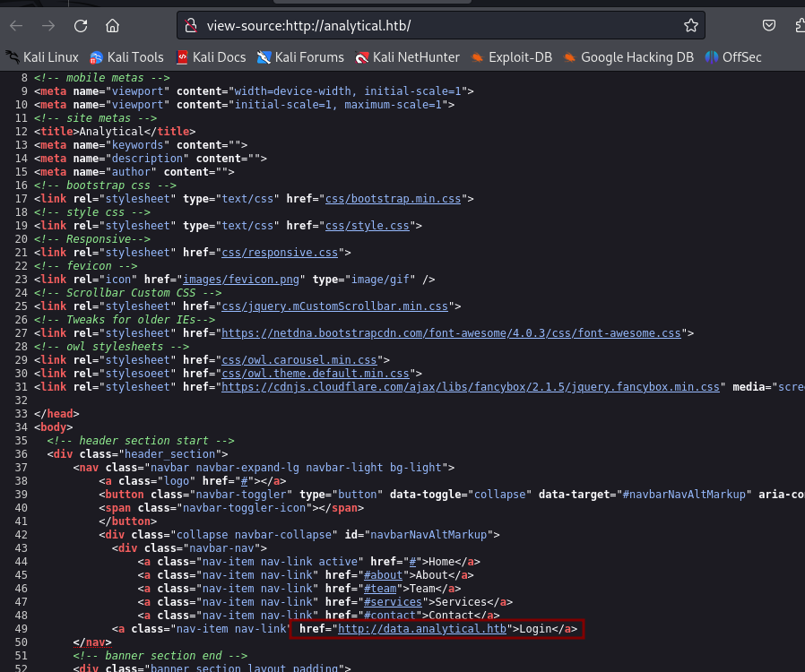Click the opening <body> tag
The width and height of the screenshot is (805, 672).
54,427
